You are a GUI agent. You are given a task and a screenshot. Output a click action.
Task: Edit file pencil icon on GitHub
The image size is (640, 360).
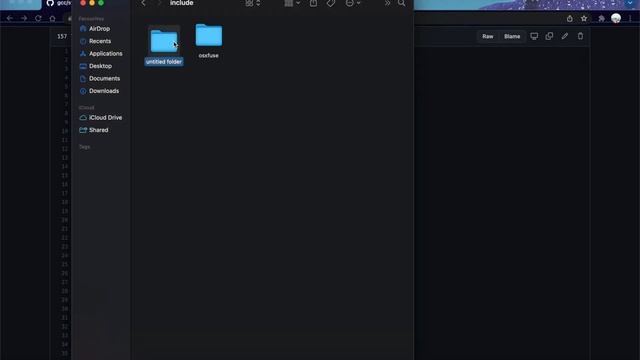565,36
